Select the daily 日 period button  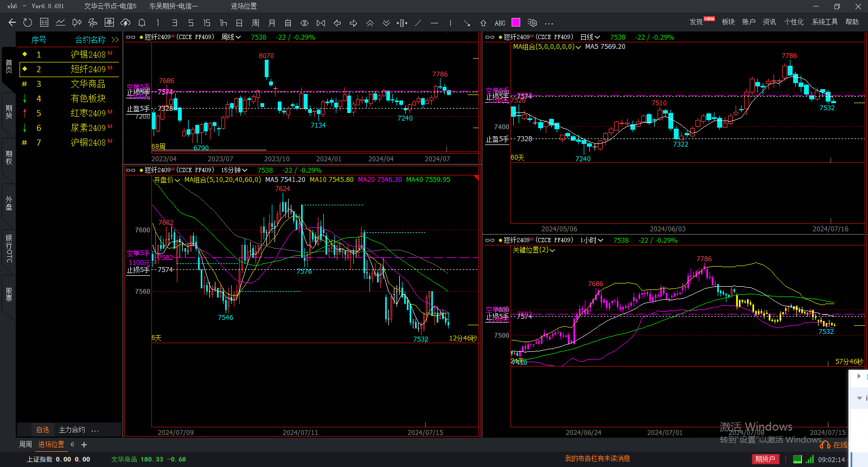[x=239, y=23]
